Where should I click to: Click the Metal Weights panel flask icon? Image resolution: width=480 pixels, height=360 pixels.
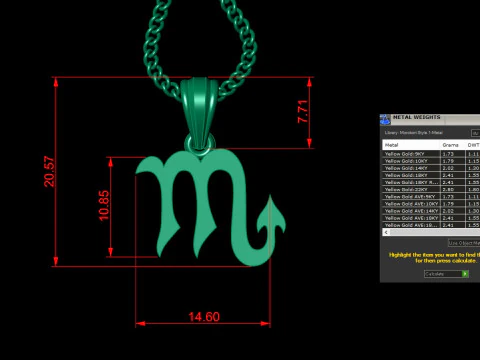[385, 120]
